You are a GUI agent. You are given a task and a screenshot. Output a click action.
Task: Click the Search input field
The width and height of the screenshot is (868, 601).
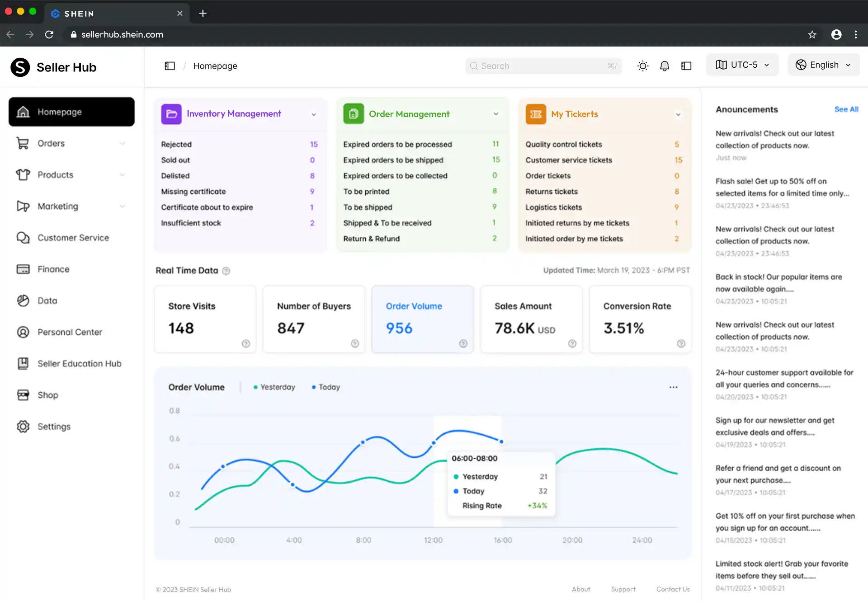[542, 66]
